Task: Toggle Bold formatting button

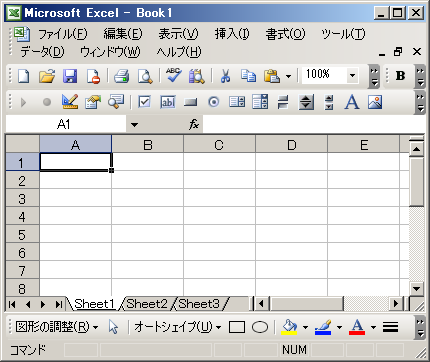Action: [x=400, y=76]
